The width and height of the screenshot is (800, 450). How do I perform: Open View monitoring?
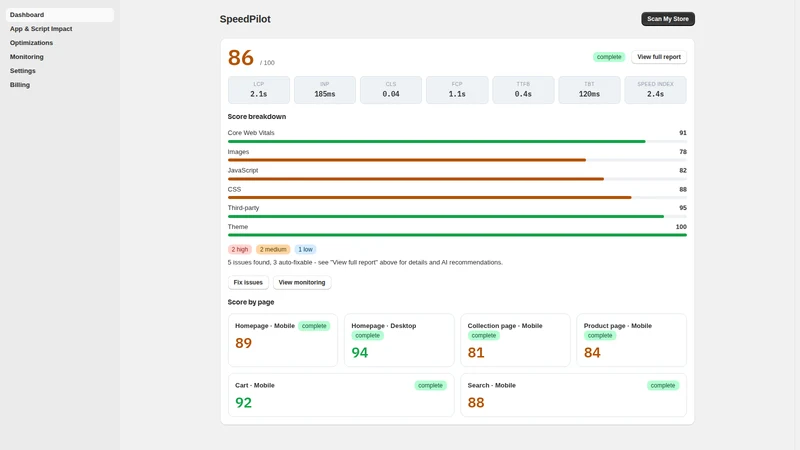click(302, 282)
